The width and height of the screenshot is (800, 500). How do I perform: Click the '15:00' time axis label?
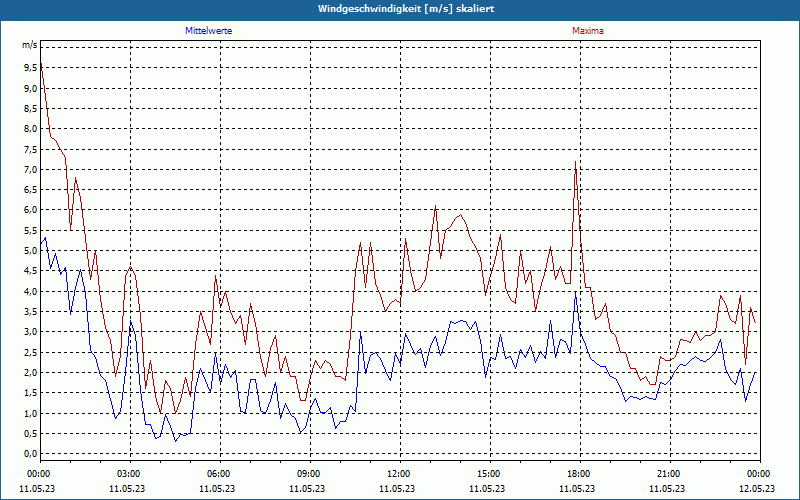coord(487,474)
